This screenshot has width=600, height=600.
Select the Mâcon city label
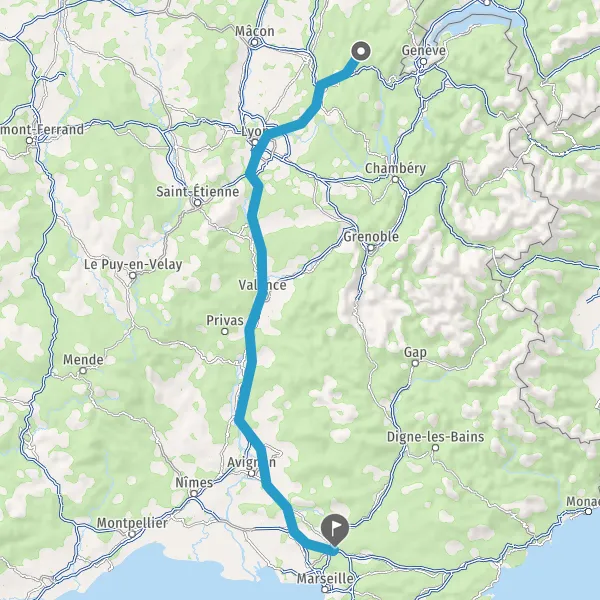(x=254, y=31)
